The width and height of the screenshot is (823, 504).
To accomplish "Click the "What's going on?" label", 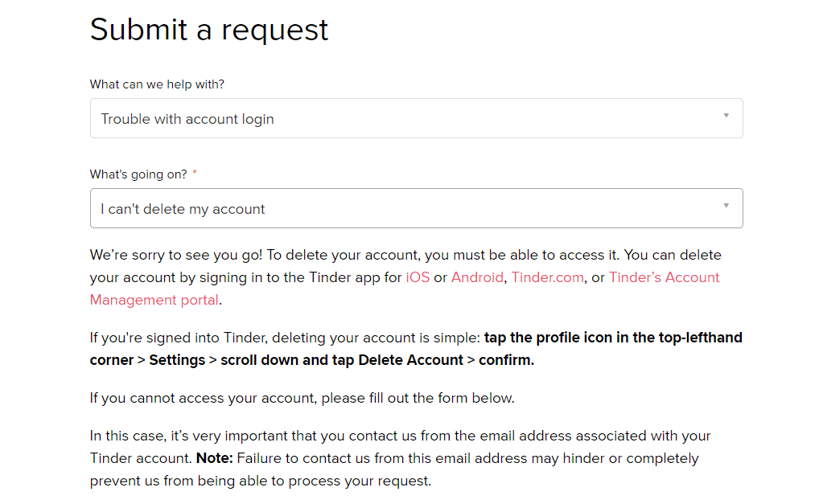I will click(x=138, y=174).
